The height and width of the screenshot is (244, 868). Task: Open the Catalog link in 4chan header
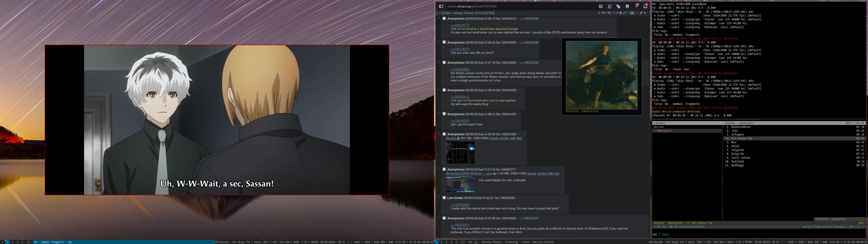pos(457,13)
